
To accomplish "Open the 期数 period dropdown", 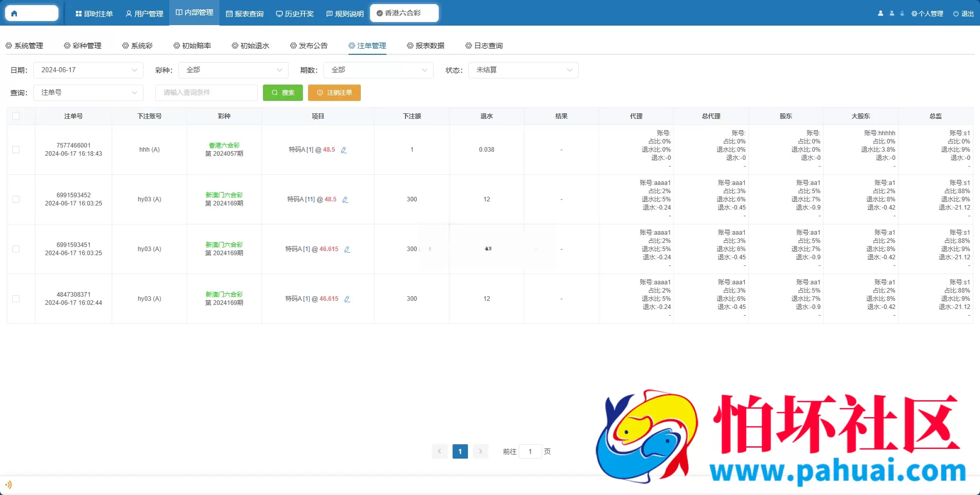I will point(378,70).
